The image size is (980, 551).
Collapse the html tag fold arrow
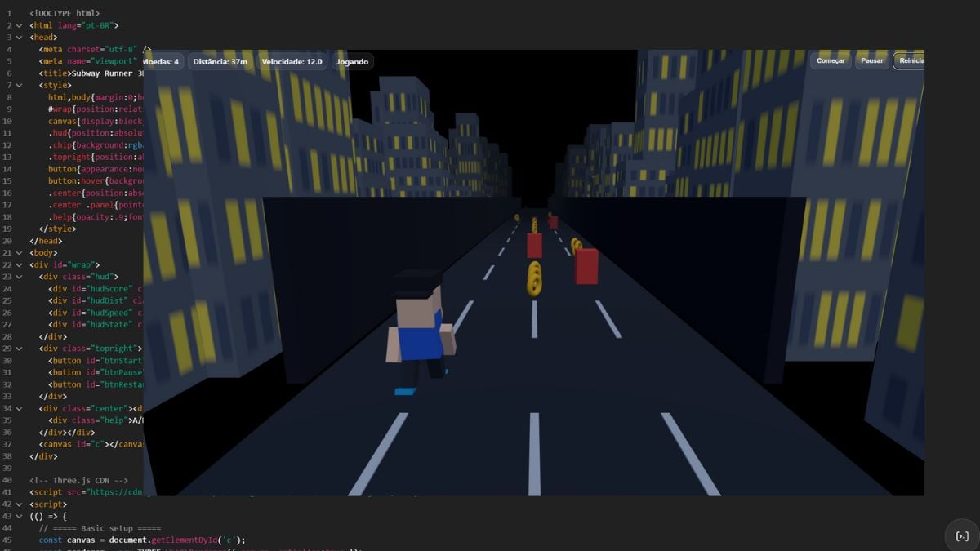tap(19, 25)
